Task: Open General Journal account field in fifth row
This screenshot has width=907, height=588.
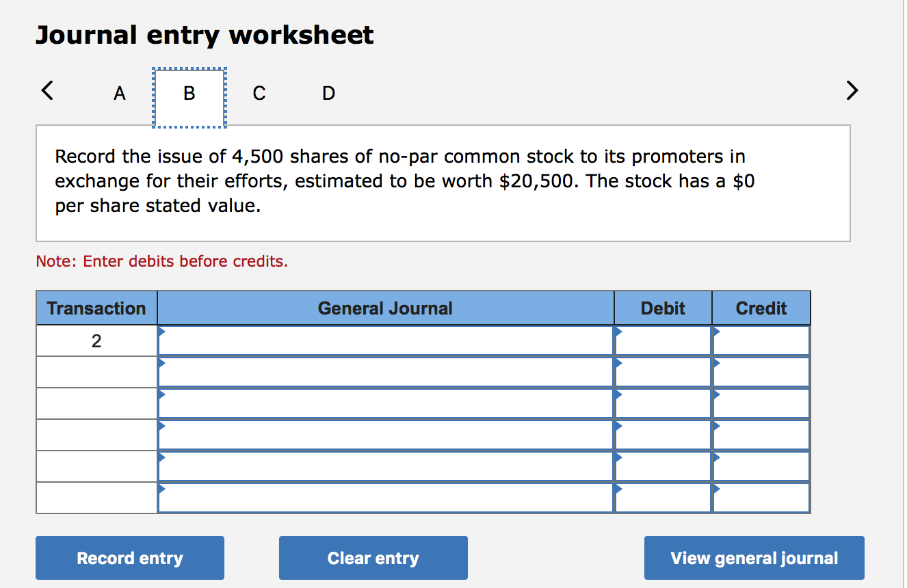Action: pos(386,466)
